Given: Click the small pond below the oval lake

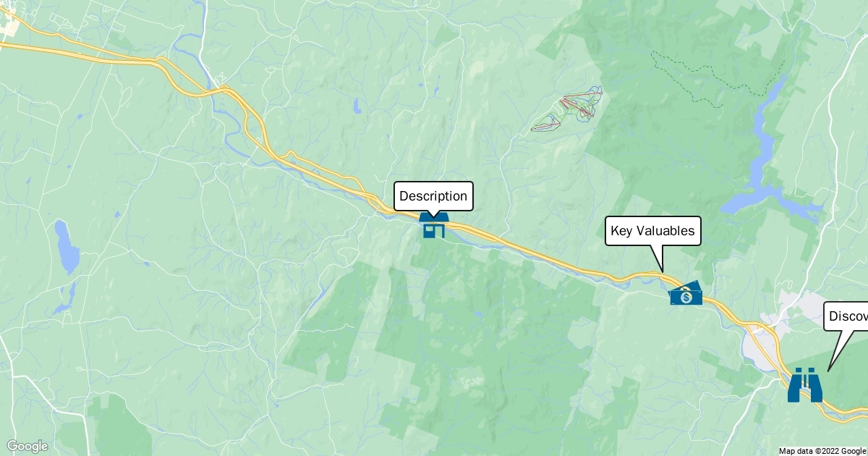Looking at the screenshot, I should tap(64, 298).
